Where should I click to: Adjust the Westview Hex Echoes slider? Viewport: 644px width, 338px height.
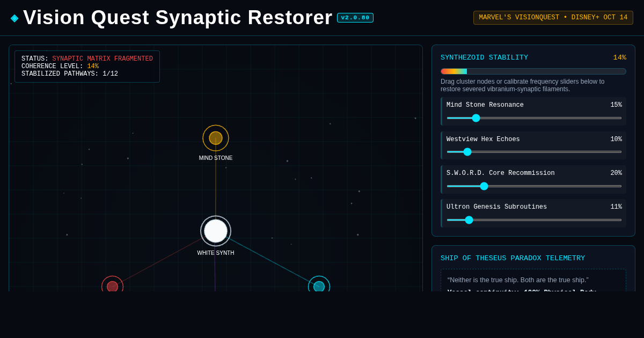coord(534,152)
